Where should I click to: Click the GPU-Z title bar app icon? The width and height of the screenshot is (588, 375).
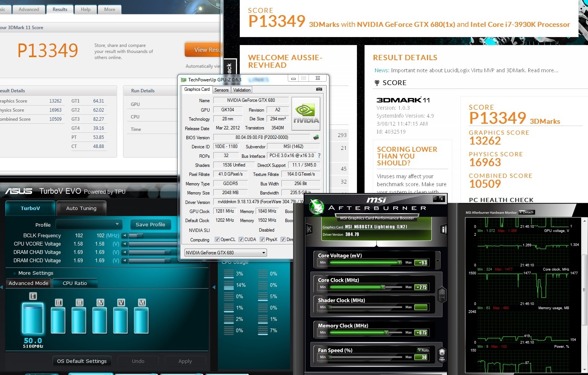(x=184, y=79)
